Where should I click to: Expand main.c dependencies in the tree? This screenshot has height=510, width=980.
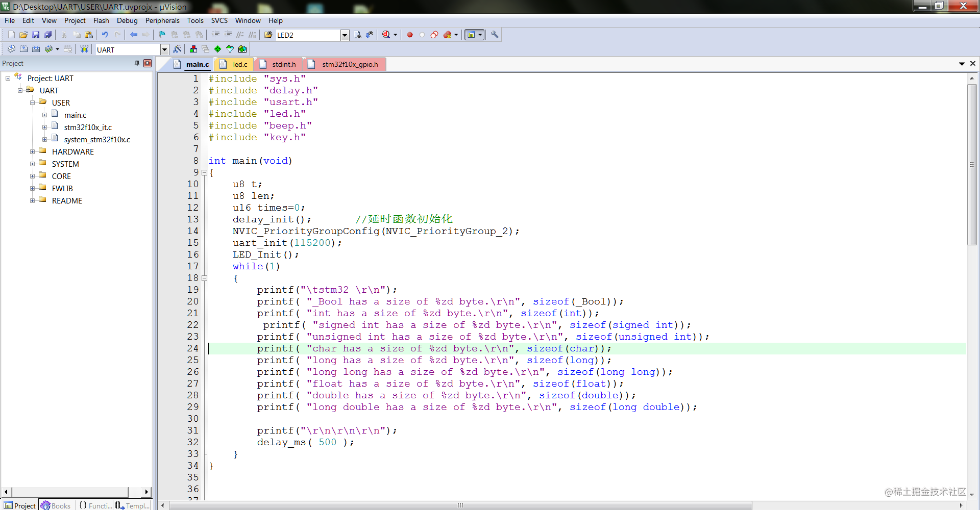(44, 115)
